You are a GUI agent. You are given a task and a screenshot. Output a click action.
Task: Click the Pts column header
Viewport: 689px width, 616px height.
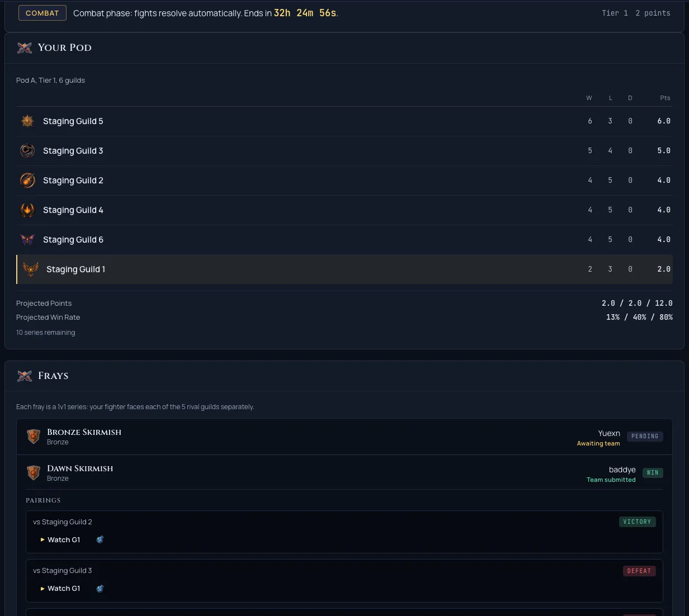pyautogui.click(x=665, y=98)
